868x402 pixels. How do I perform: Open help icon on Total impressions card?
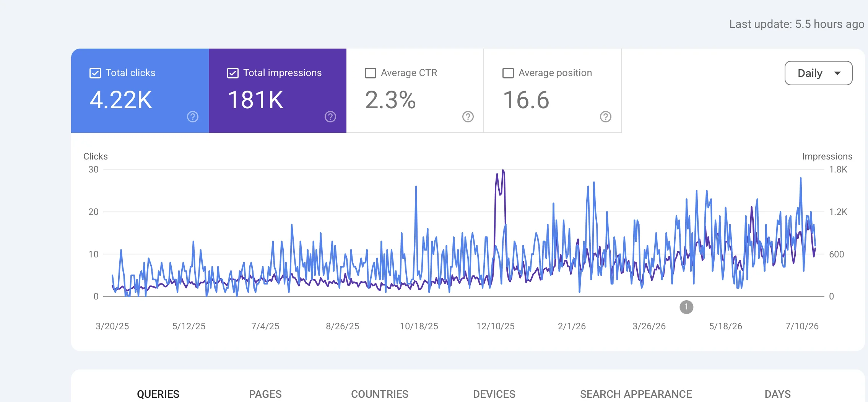point(330,117)
